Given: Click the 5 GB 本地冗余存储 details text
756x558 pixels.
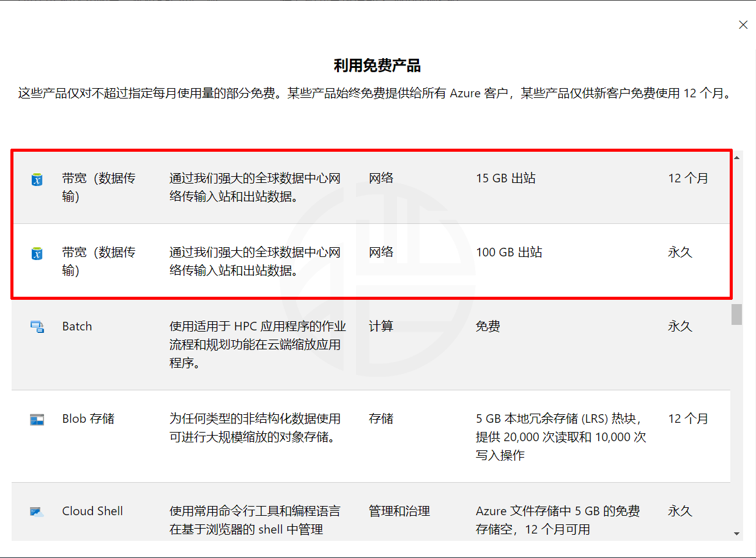Looking at the screenshot, I should pyautogui.click(x=561, y=437).
